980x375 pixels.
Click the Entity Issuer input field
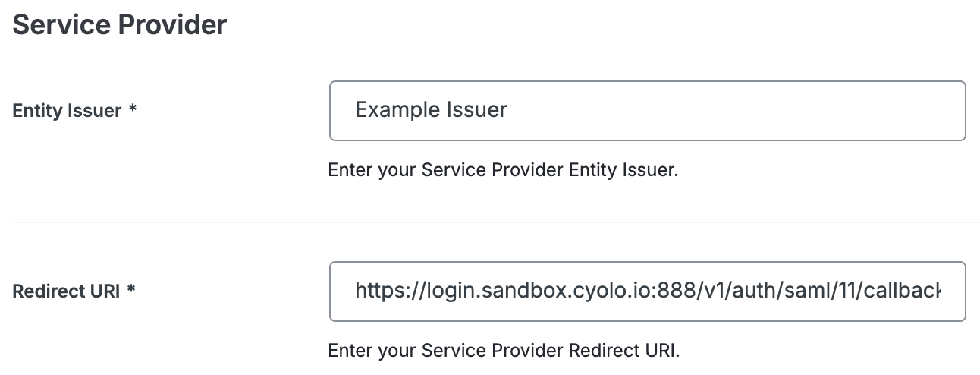coord(647,111)
